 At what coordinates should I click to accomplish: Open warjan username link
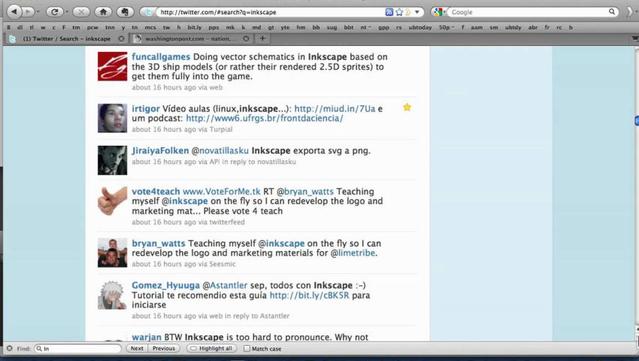[147, 337]
